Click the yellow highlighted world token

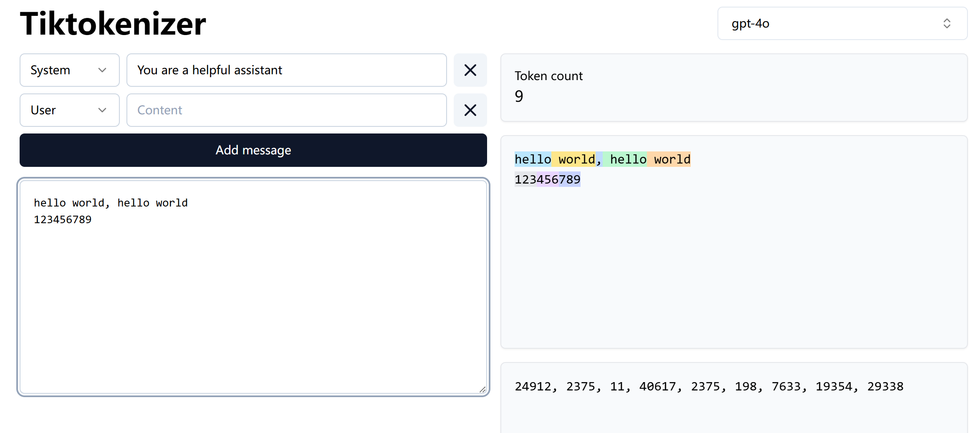(x=573, y=159)
